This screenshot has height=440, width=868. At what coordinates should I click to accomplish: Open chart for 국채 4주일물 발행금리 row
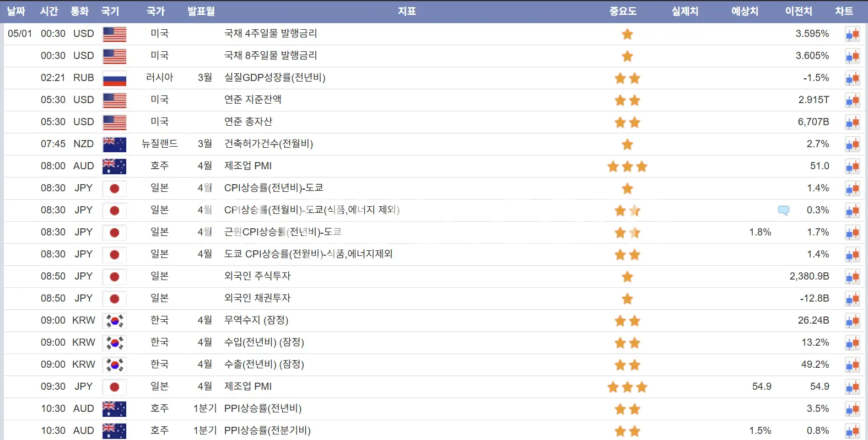[852, 34]
